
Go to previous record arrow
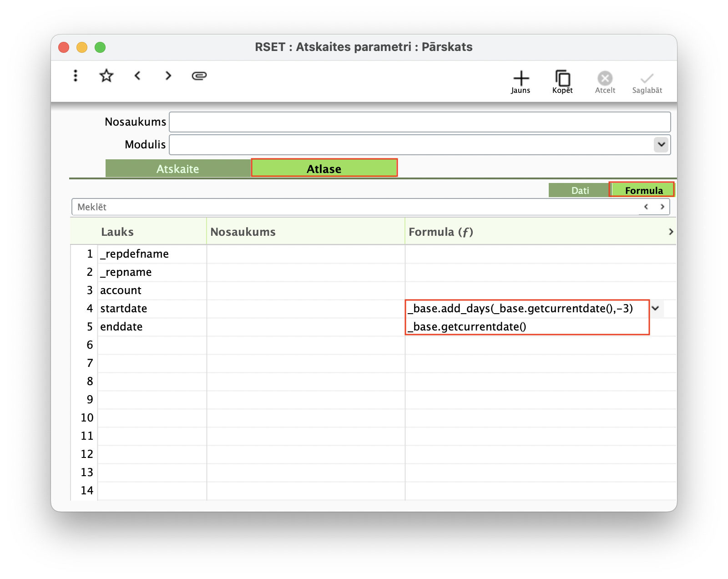pyautogui.click(x=137, y=76)
